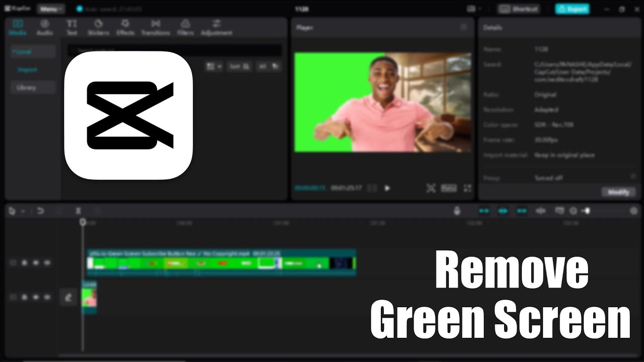Click the Original ratio value in Details

545,95
